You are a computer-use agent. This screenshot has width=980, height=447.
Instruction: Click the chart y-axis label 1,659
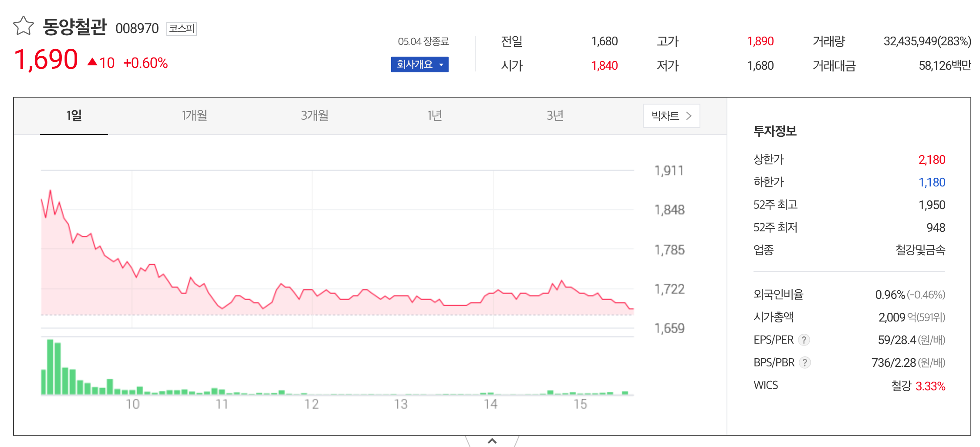669,328
